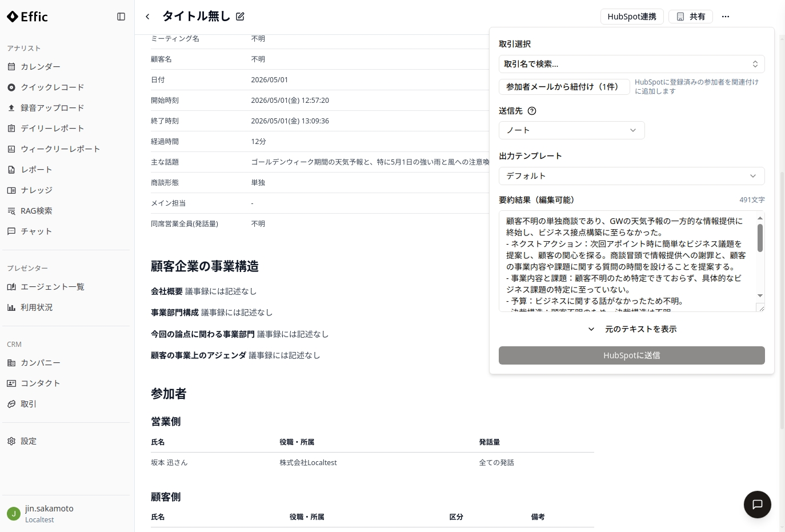Click the 利用状況 chart icon
The height and width of the screenshot is (532, 785).
click(11, 307)
